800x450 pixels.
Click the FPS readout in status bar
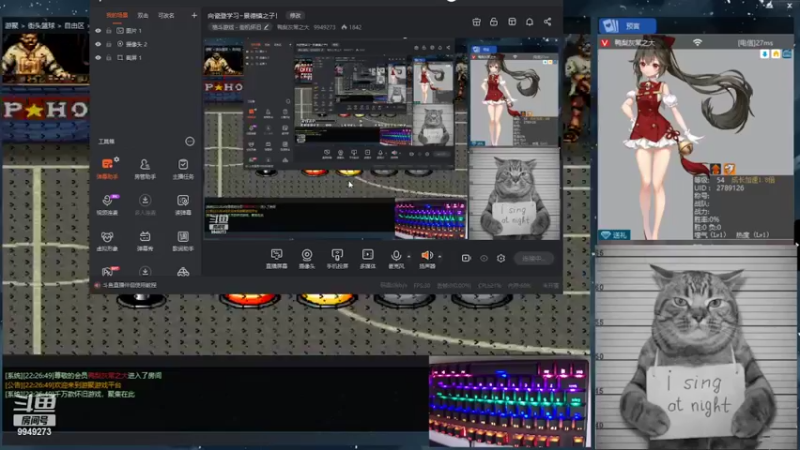point(422,286)
